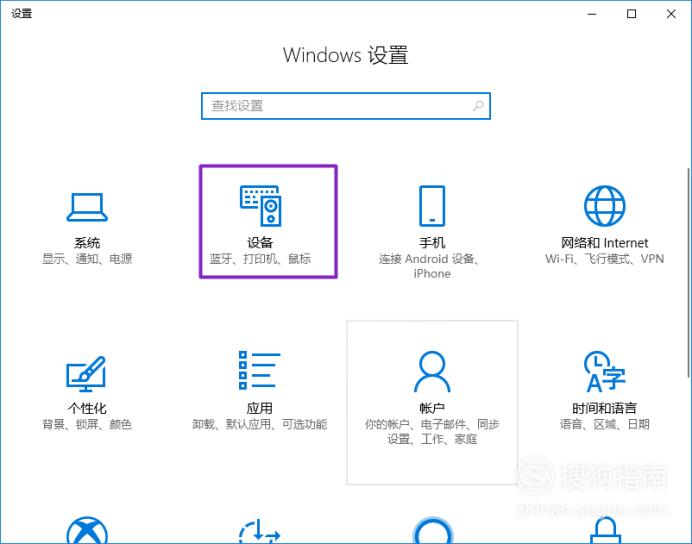The image size is (692, 544).
Task: Click the 卸载、默认应用、可选功能 description
Action: click(x=260, y=424)
